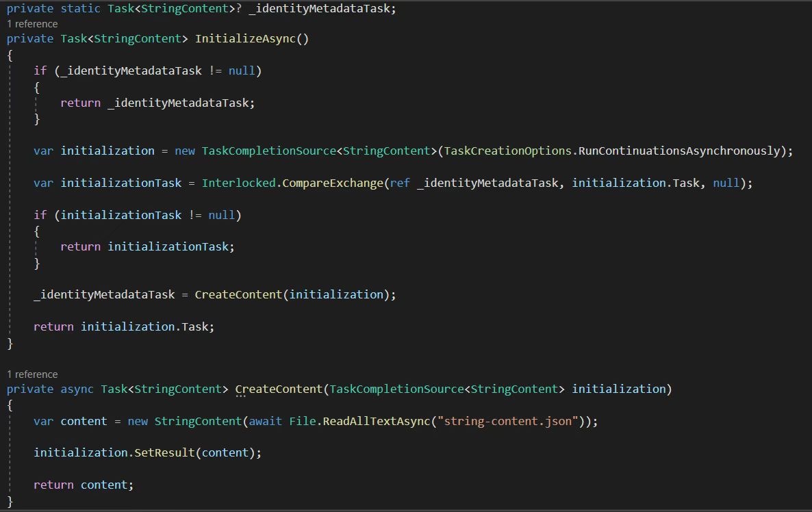This screenshot has width=812, height=512.
Task: Click ReadAllTextAsync method call
Action: point(377,422)
